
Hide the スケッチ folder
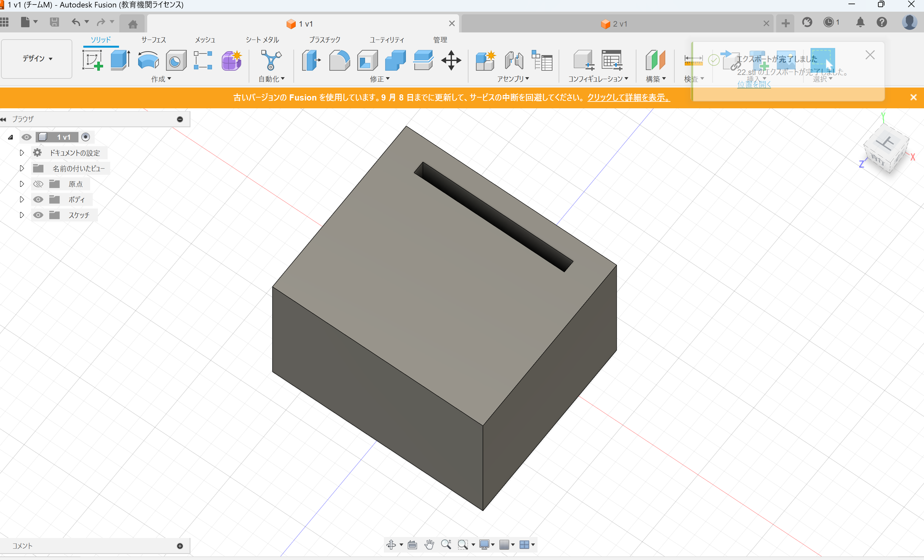tap(38, 215)
